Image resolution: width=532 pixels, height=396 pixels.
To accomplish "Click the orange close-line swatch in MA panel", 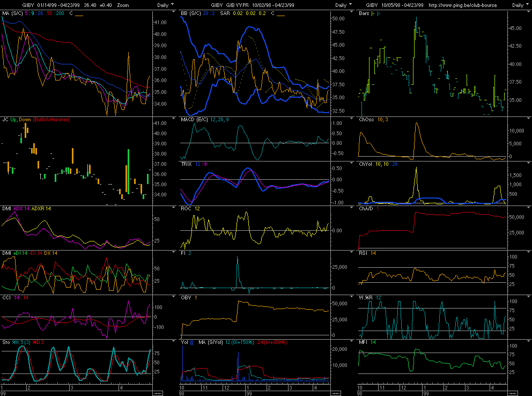I will click(x=79, y=15).
